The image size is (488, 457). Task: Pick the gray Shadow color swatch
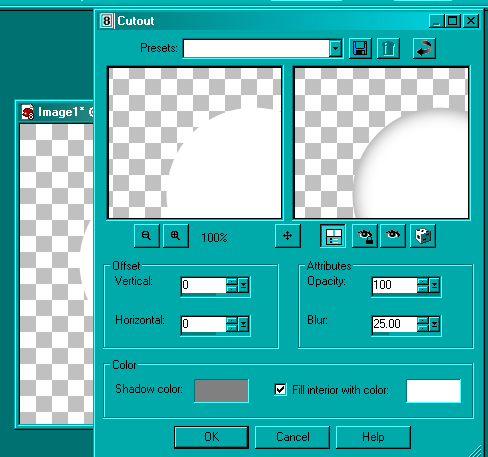[x=221, y=390]
